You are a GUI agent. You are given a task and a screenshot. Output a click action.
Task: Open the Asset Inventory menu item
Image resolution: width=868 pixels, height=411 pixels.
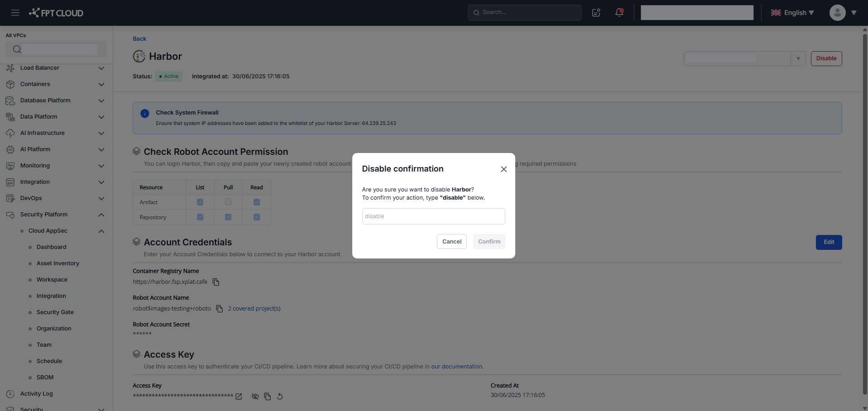[58, 263]
